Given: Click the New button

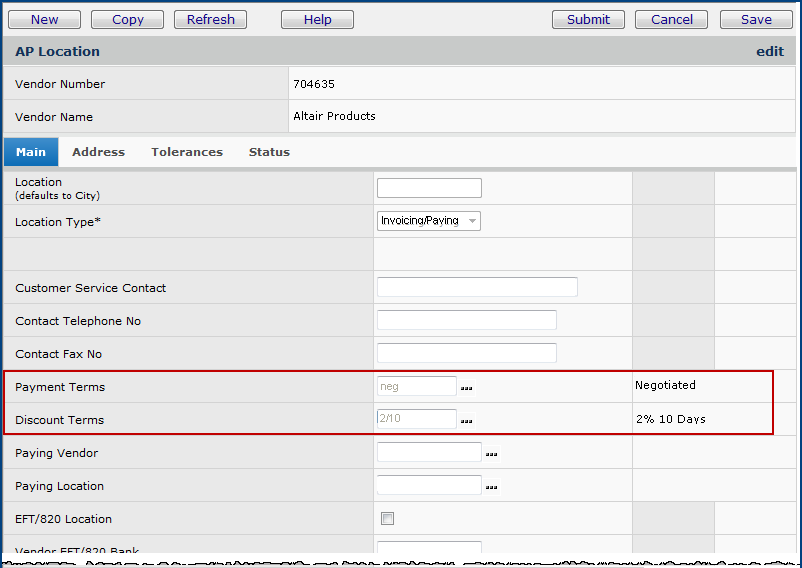Looking at the screenshot, I should [44, 19].
